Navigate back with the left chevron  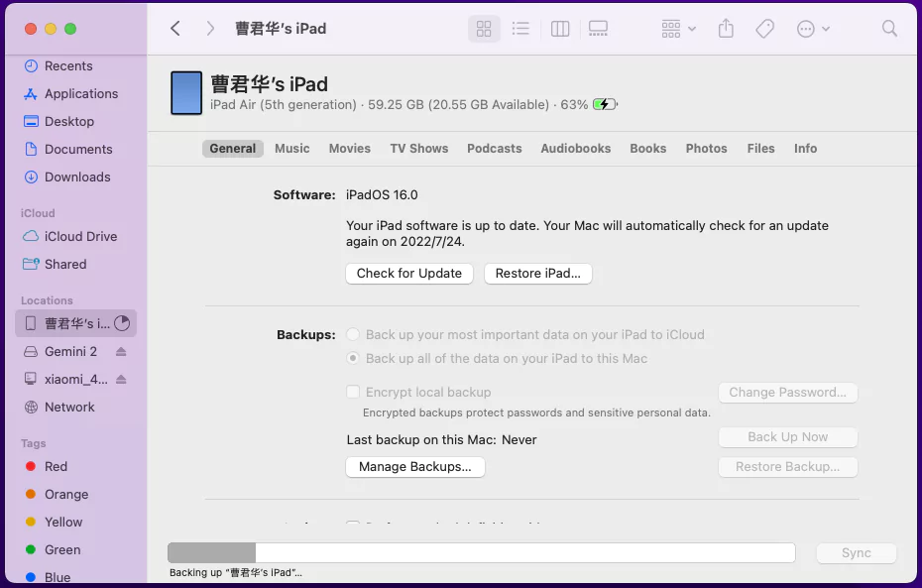pyautogui.click(x=174, y=28)
